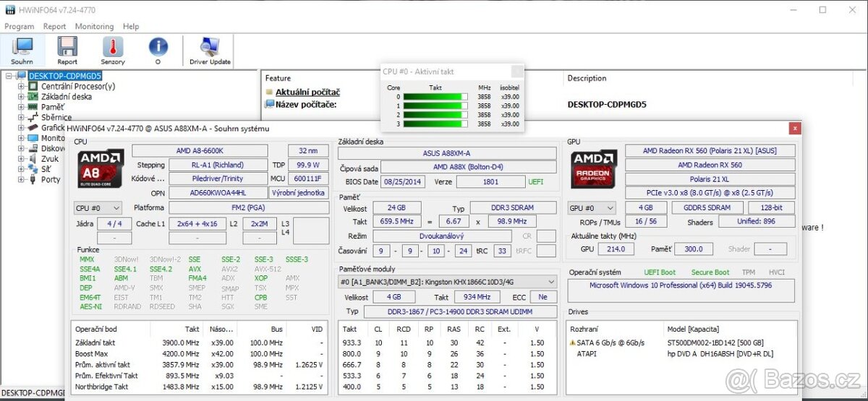
Task: Expand the Sběrnice node
Action: coord(21,117)
